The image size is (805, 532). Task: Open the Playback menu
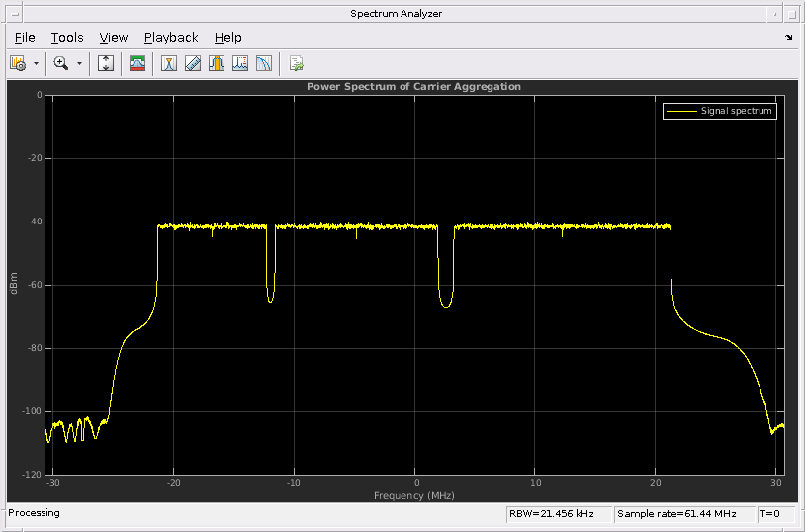point(171,38)
